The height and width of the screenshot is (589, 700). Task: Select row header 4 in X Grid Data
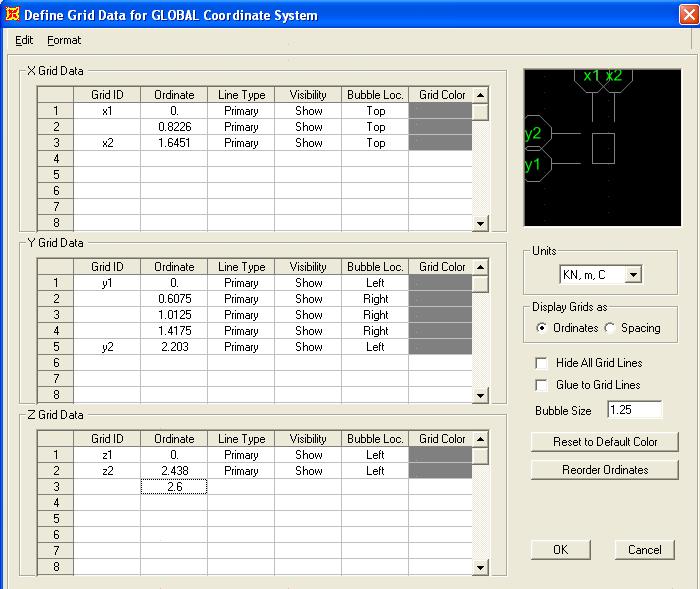click(56, 159)
